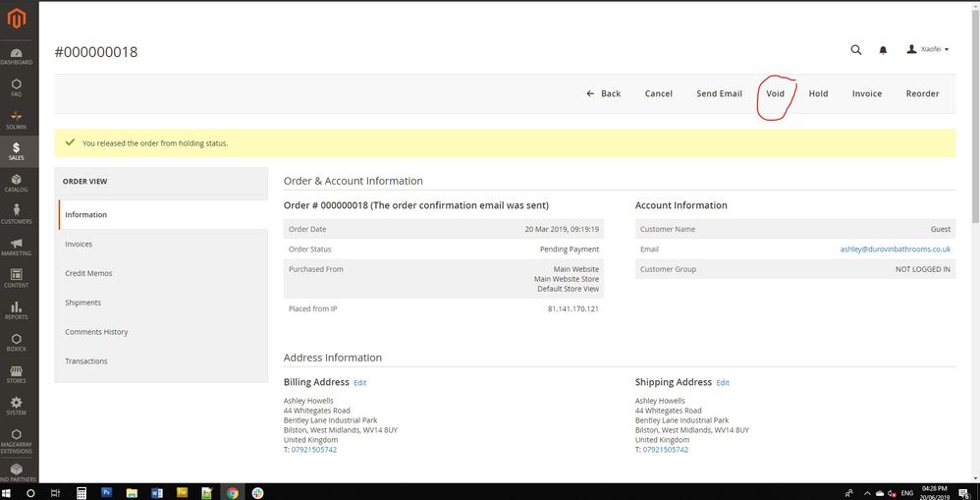Screen dimensions: 980x500
Task: Go to Customers section in sidebar
Action: (17, 214)
